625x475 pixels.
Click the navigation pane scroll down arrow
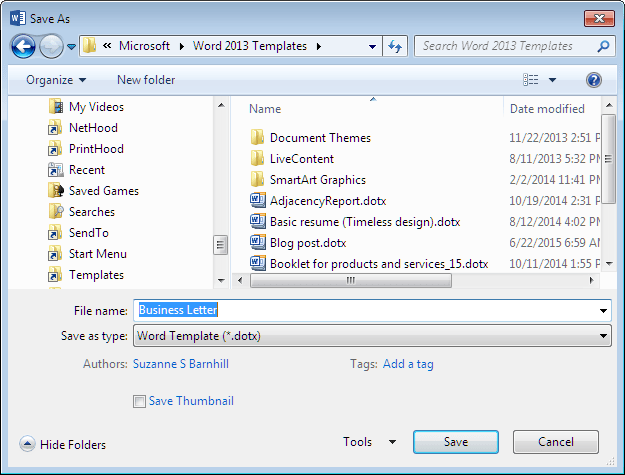[221, 281]
